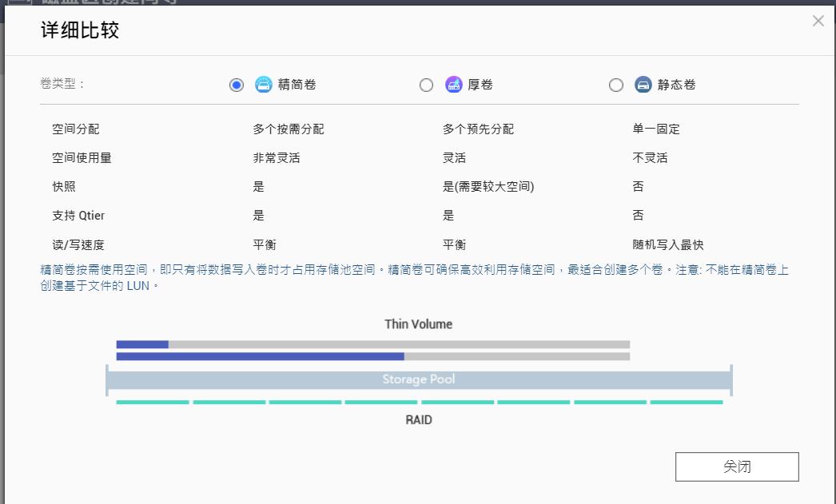Select the 厚卷 radio button
The image size is (836, 504).
tap(426, 84)
